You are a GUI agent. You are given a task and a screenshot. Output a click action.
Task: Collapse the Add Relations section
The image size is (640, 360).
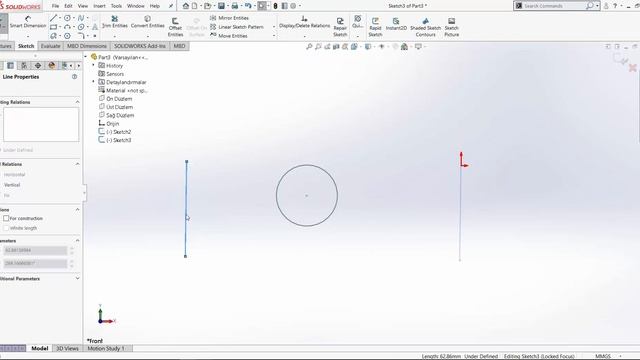77,164
